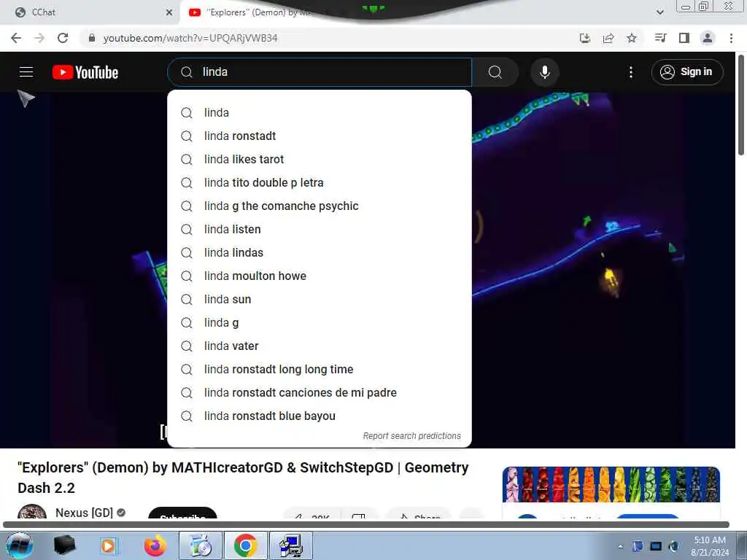
Task: Choose "linda ronstadt long long time"
Action: click(320, 369)
